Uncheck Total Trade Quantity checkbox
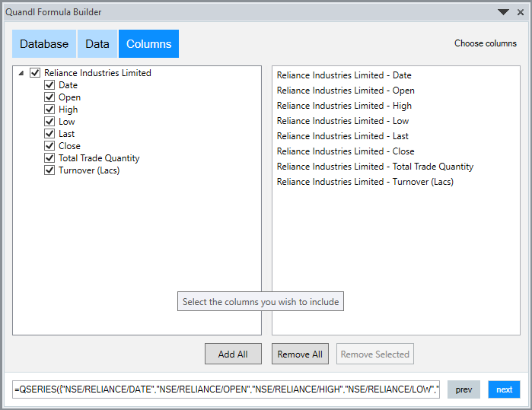The image size is (532, 410). pos(49,158)
